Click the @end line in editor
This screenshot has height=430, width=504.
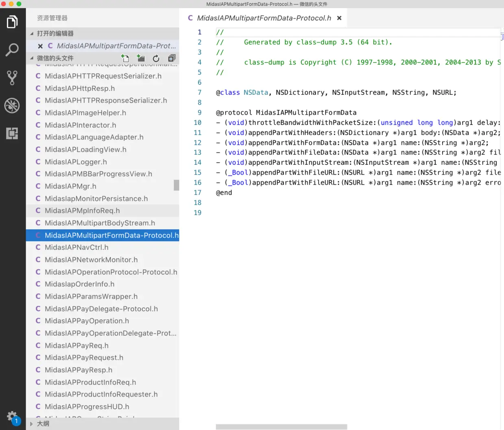pyautogui.click(x=224, y=193)
